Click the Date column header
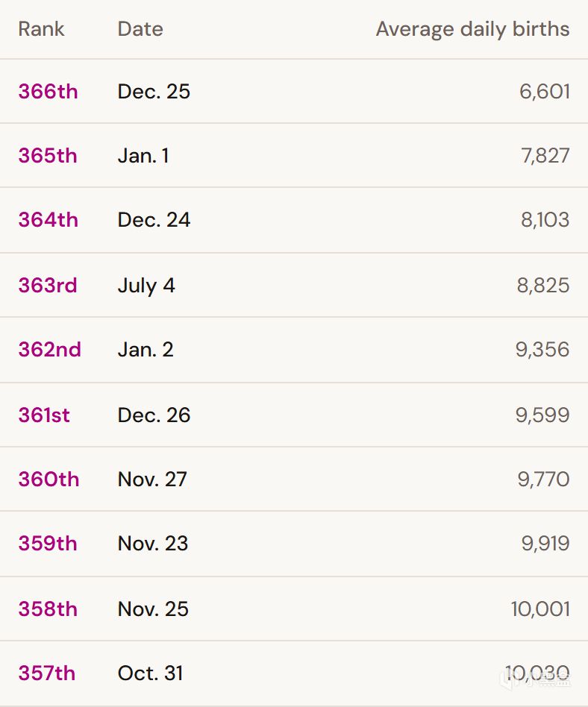This screenshot has height=707, width=588. coord(140,29)
